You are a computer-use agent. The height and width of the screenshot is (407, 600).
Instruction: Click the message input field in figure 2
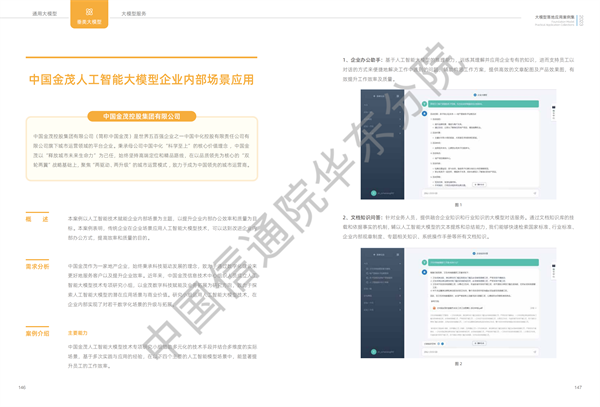click(480, 352)
